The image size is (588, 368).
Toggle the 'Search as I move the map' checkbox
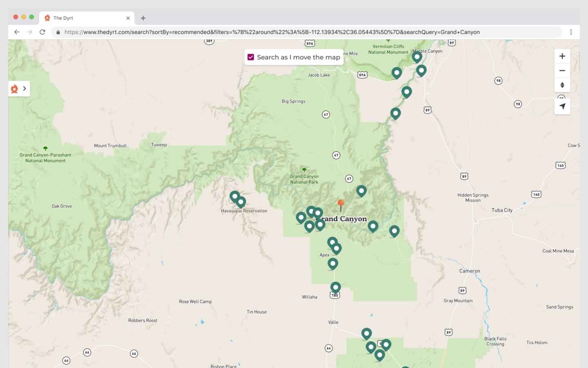pos(251,57)
